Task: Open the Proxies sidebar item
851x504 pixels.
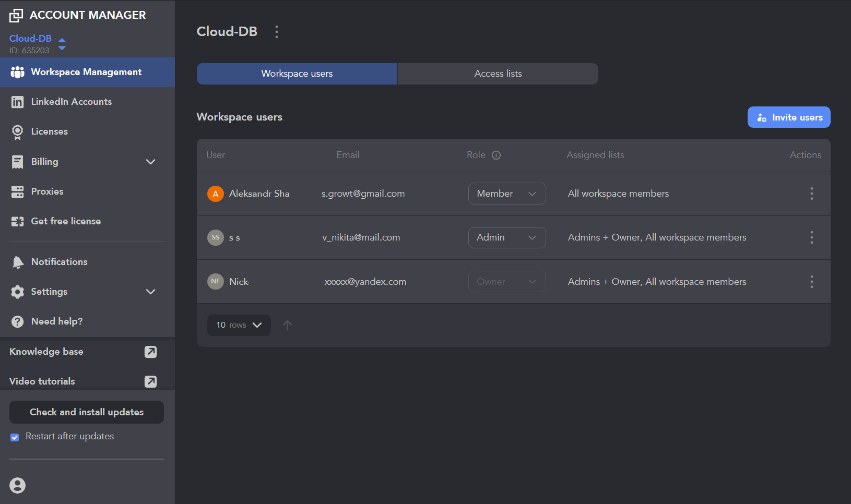Action: click(x=87, y=191)
